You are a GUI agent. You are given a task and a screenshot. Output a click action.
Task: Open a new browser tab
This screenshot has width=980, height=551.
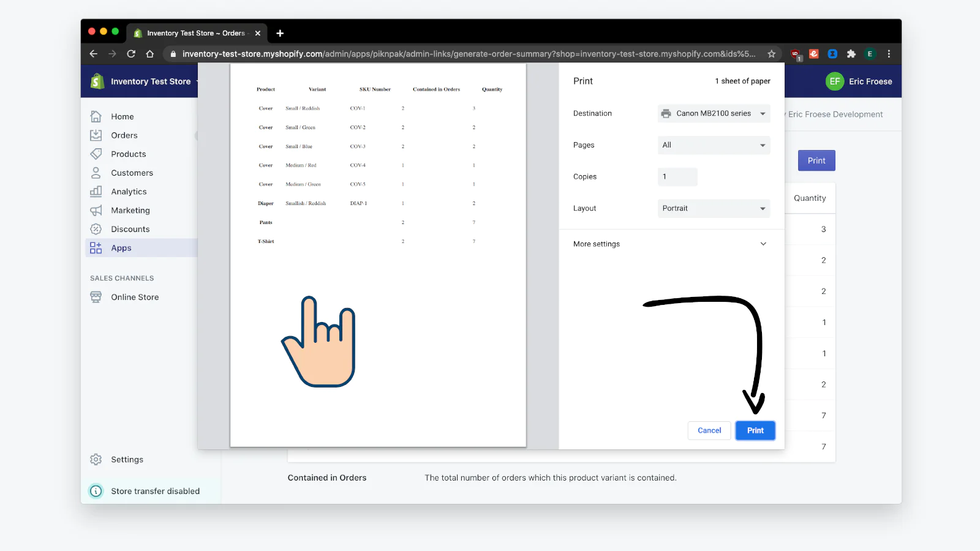[280, 33]
